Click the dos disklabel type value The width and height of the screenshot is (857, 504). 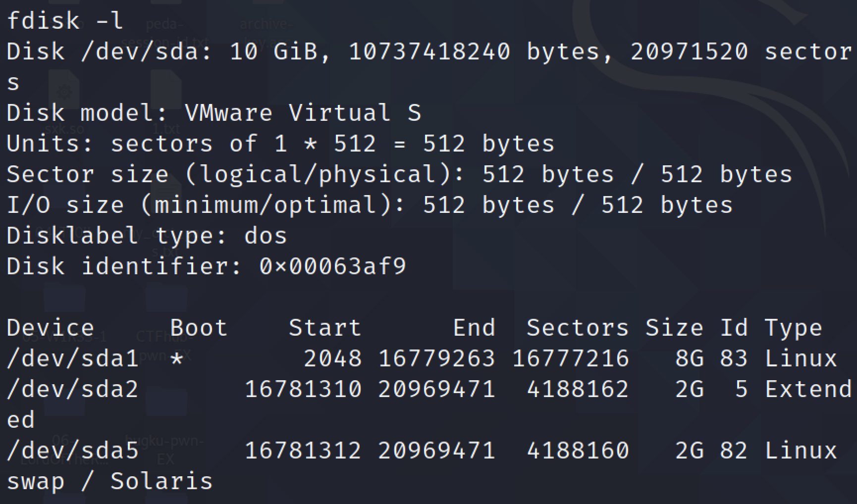[x=266, y=236]
